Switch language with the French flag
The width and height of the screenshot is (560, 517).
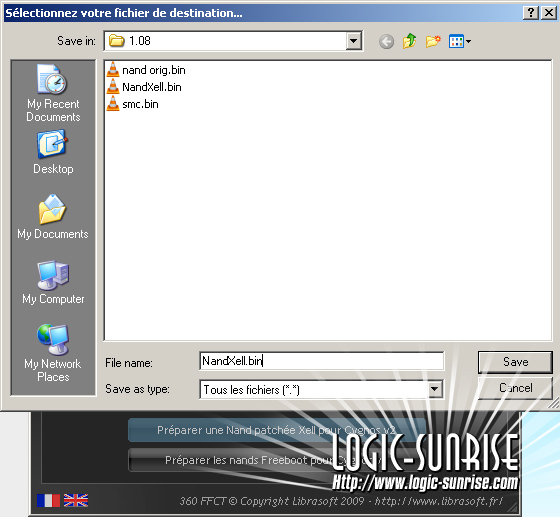[x=48, y=500]
